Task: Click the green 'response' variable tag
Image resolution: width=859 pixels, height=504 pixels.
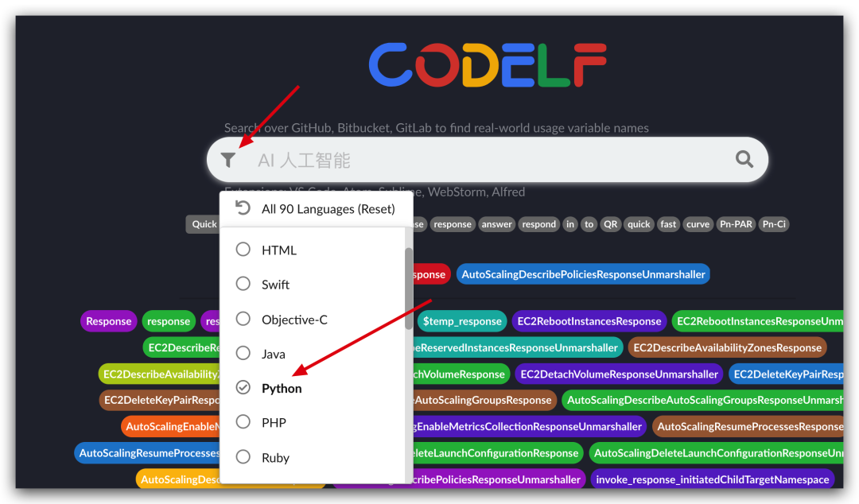Action: [x=168, y=321]
